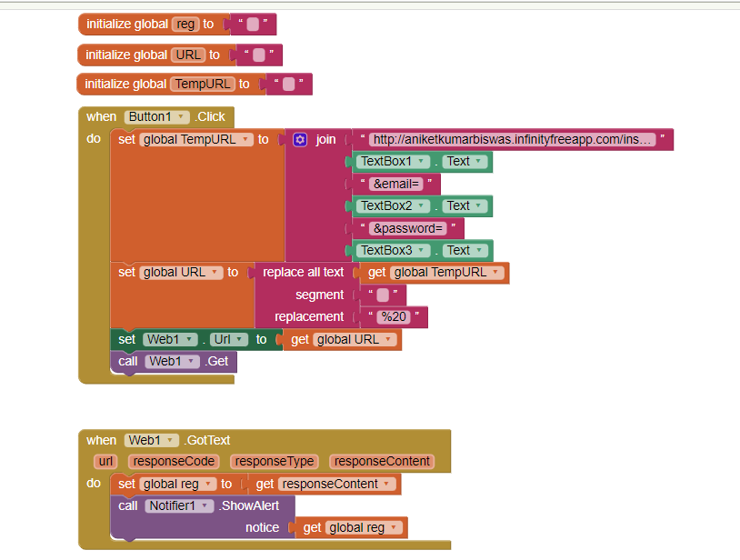The height and width of the screenshot is (560, 740).
Task: Open Web1 Url property dropdown in set block
Action: tap(239, 340)
